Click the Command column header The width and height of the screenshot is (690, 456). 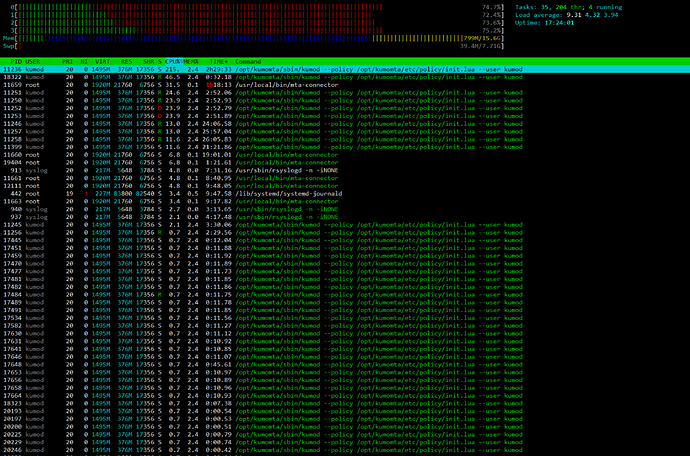click(248, 62)
